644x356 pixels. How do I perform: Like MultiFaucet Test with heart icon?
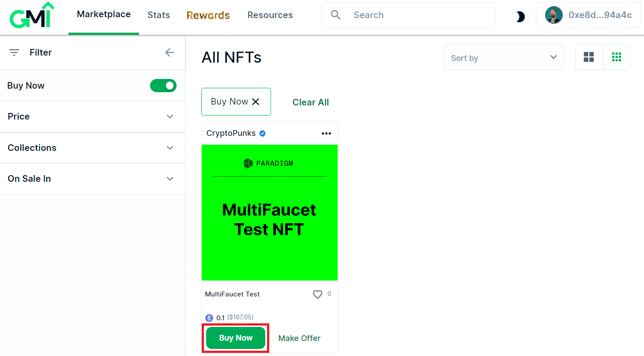[317, 294]
